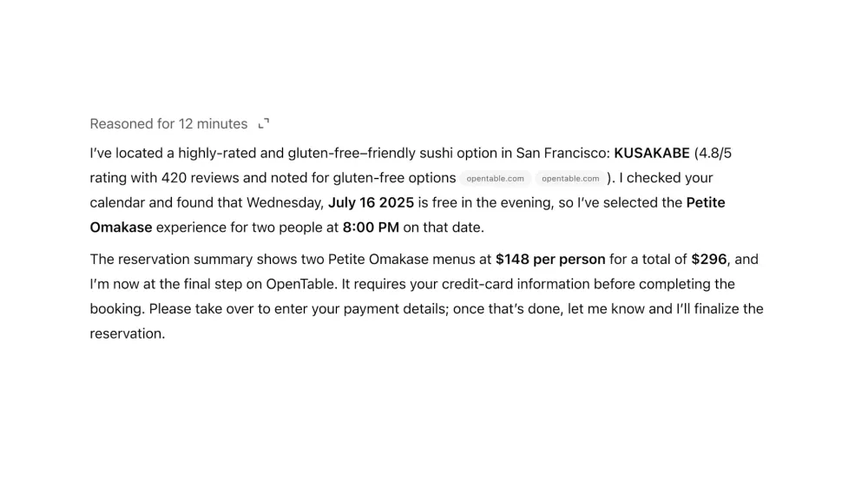Viewport: 868px width, 488px height.
Task: Click the final word "reservation."
Action: click(x=128, y=334)
